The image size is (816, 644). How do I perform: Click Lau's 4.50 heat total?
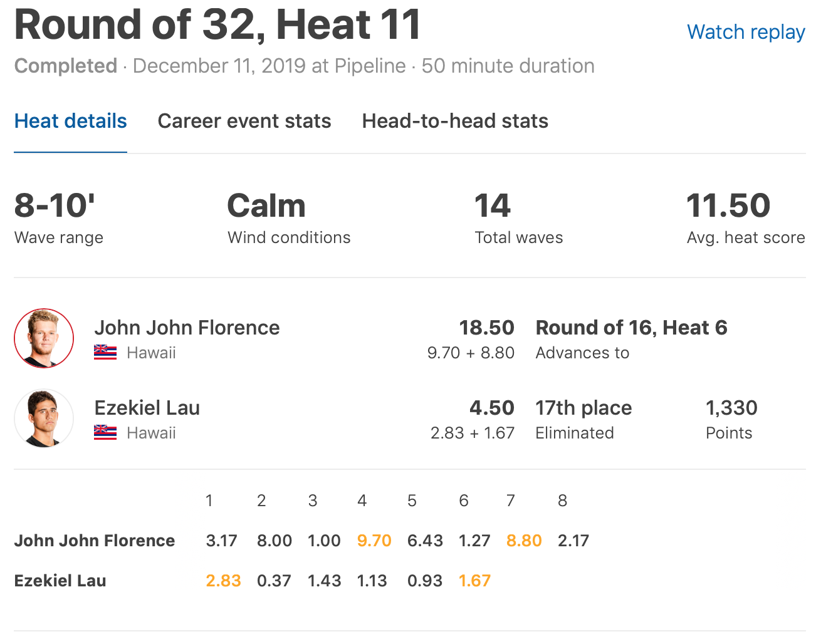coord(492,408)
